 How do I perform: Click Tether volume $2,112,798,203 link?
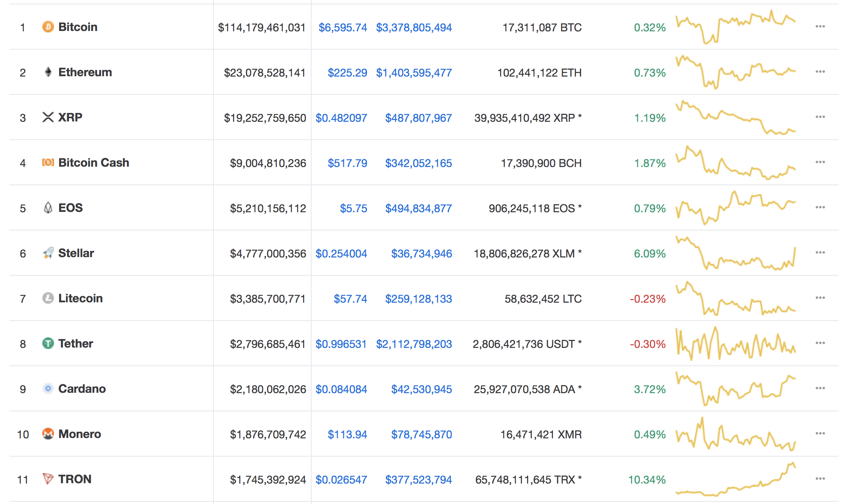coord(414,344)
